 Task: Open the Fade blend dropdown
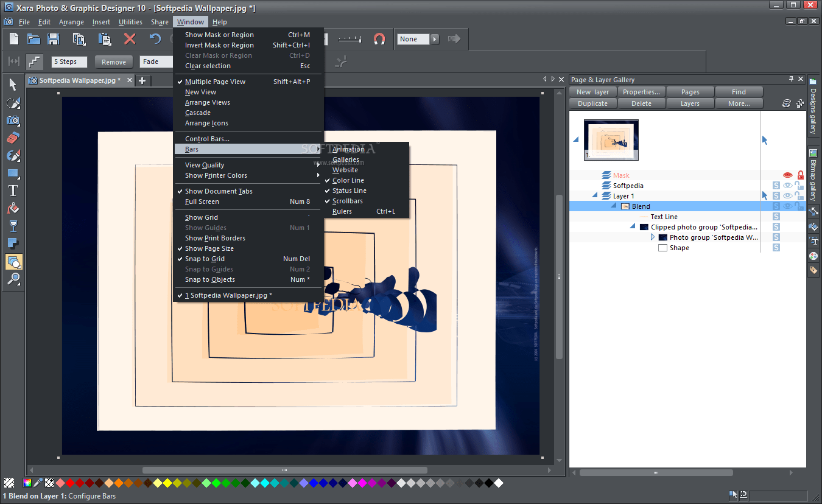tap(156, 61)
